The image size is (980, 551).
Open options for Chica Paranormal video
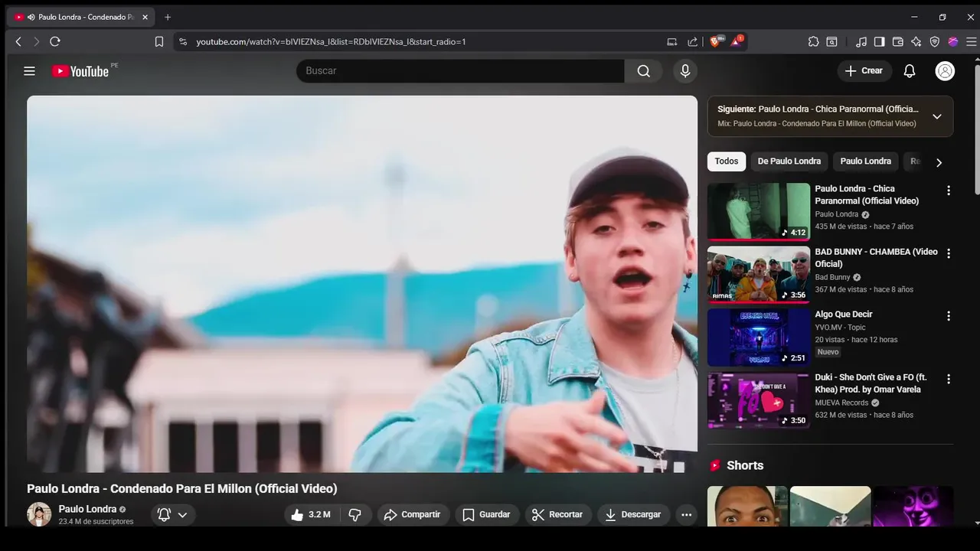coord(949,191)
